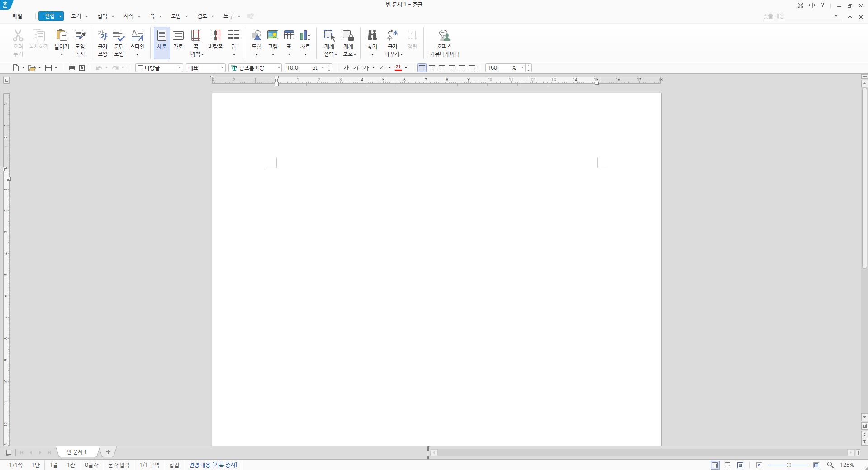Click the 붙이기 paste icon

tap(62, 35)
